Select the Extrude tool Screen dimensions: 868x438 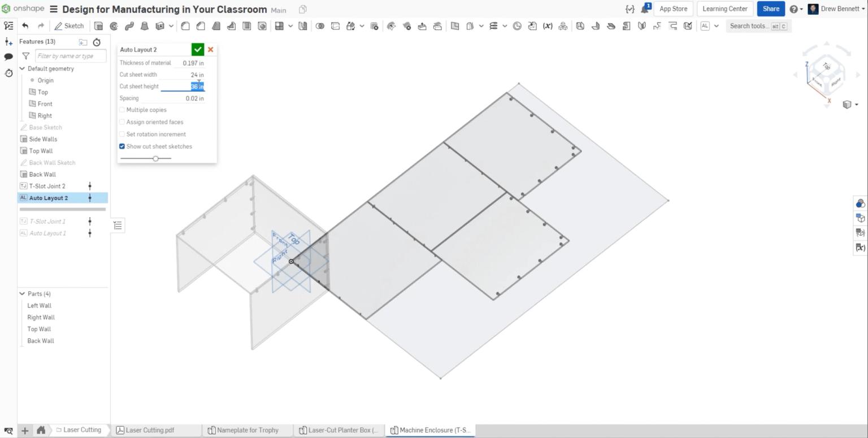coord(98,25)
